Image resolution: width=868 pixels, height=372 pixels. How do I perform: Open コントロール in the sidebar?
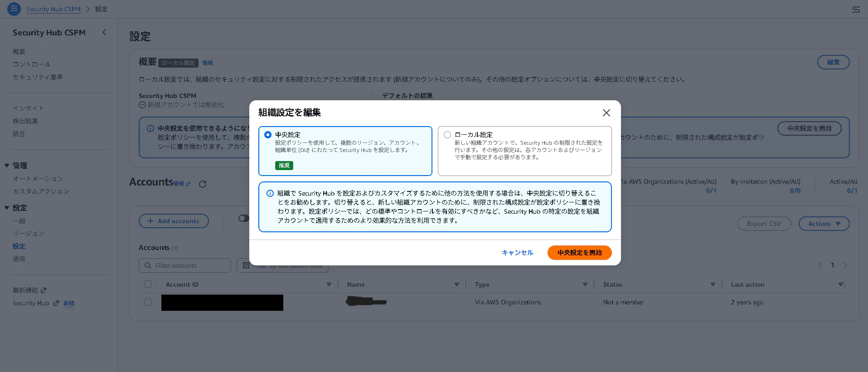[32, 64]
